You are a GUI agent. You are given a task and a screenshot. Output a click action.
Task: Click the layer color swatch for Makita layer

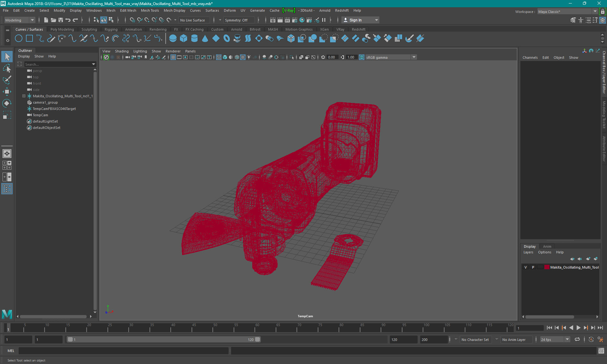[x=547, y=267]
